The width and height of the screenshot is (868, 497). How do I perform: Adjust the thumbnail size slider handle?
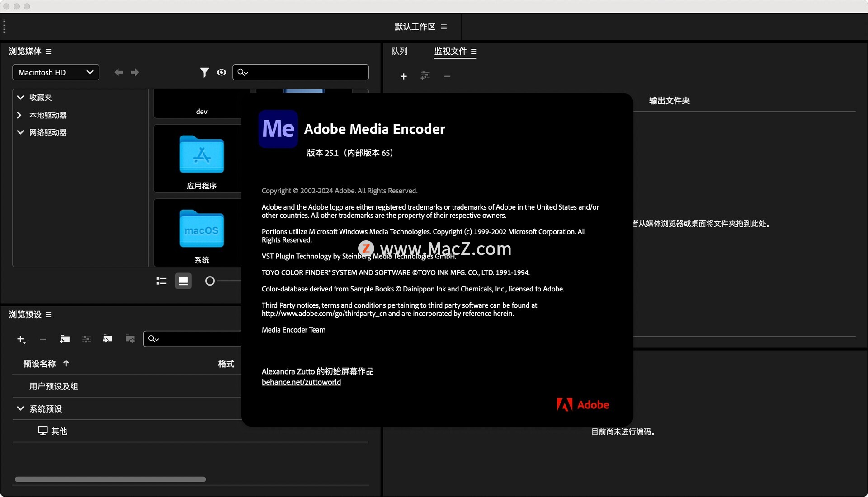[210, 281]
